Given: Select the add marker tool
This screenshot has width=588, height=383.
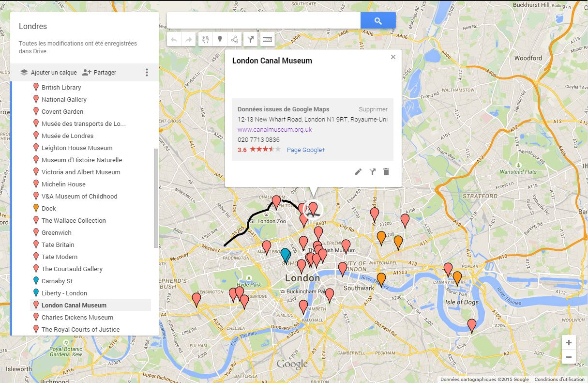Looking at the screenshot, I should coord(220,40).
